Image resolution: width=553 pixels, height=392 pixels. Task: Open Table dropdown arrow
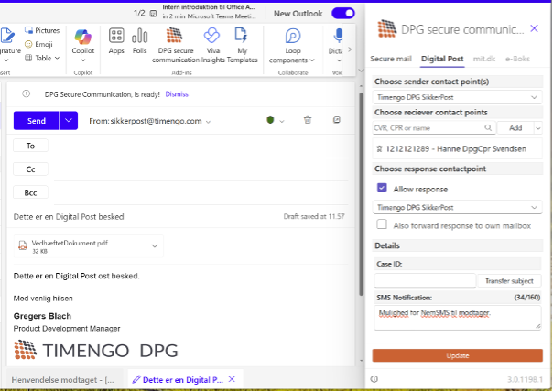point(57,58)
